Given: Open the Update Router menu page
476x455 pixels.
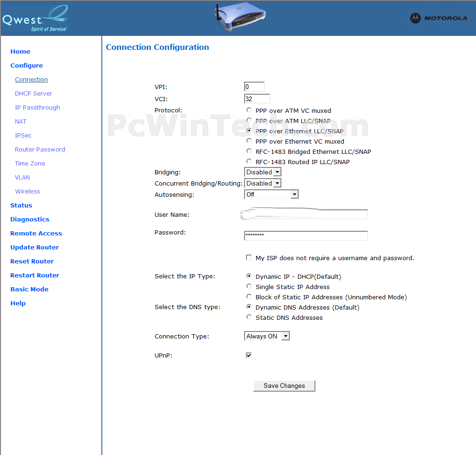Looking at the screenshot, I should (x=34, y=247).
